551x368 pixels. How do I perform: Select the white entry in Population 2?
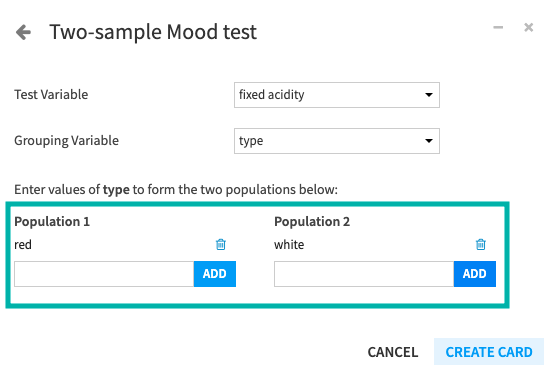289,245
